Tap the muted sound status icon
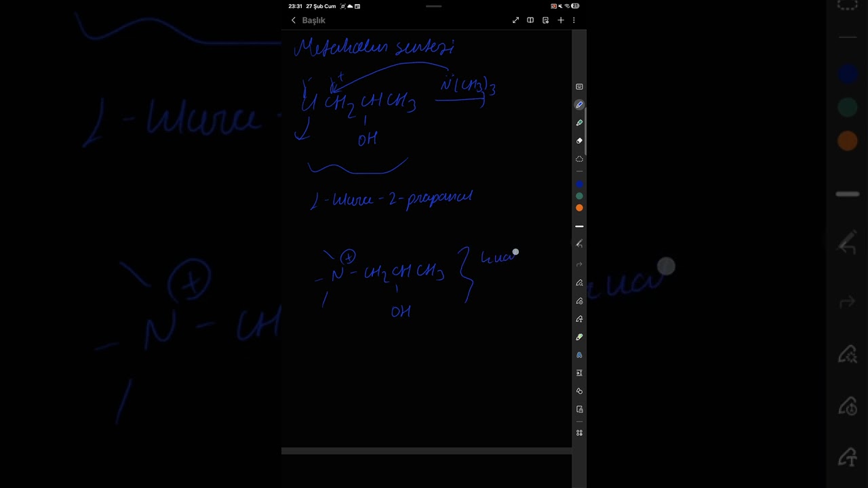This screenshot has width=868, height=488. (x=561, y=6)
